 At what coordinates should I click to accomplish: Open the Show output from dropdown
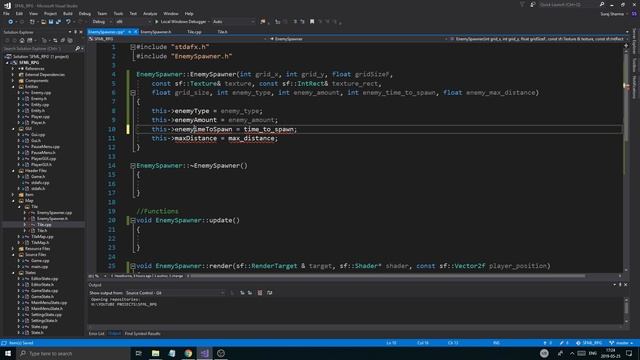click(175, 293)
